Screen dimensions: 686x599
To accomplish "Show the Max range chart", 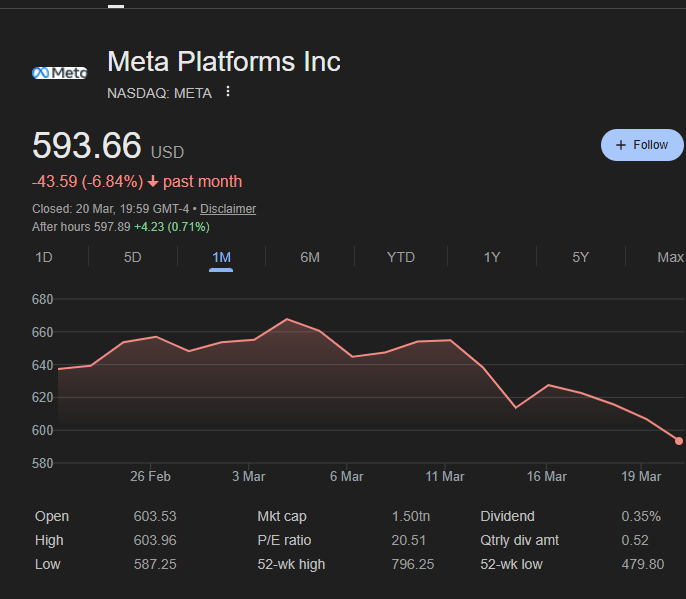I will (670, 257).
